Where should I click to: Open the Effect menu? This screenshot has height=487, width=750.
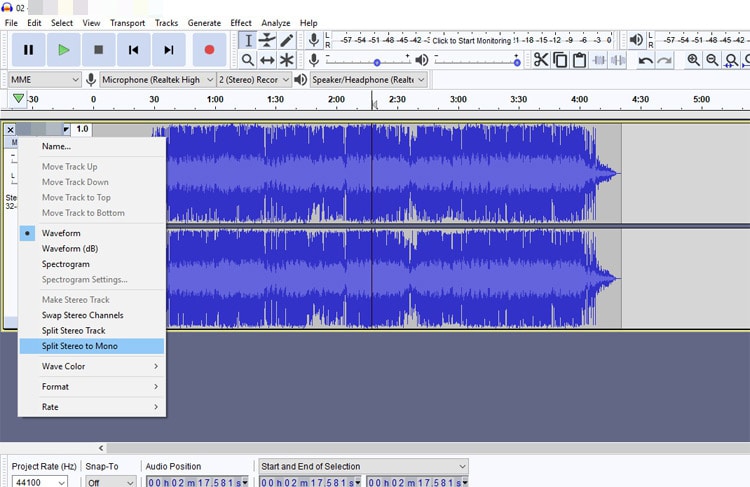(x=241, y=23)
